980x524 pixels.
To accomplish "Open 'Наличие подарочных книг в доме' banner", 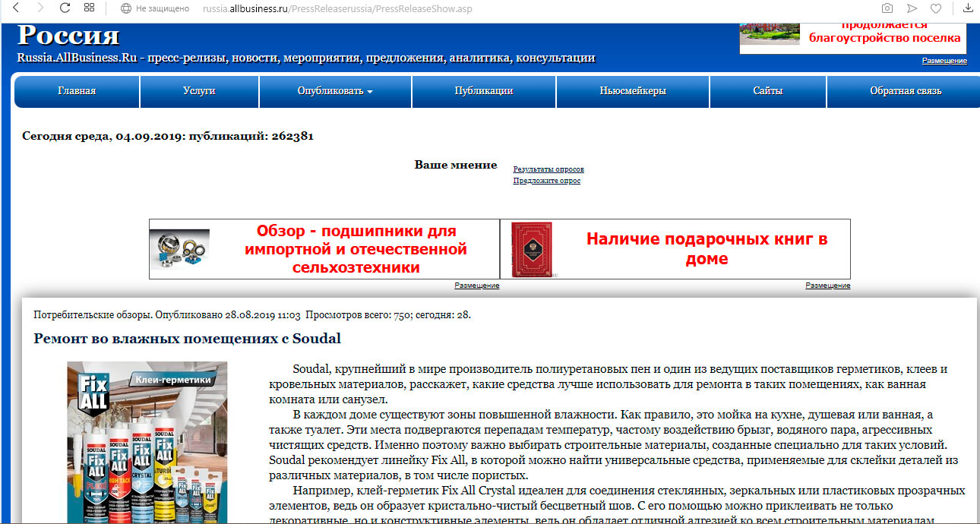I will click(707, 249).
